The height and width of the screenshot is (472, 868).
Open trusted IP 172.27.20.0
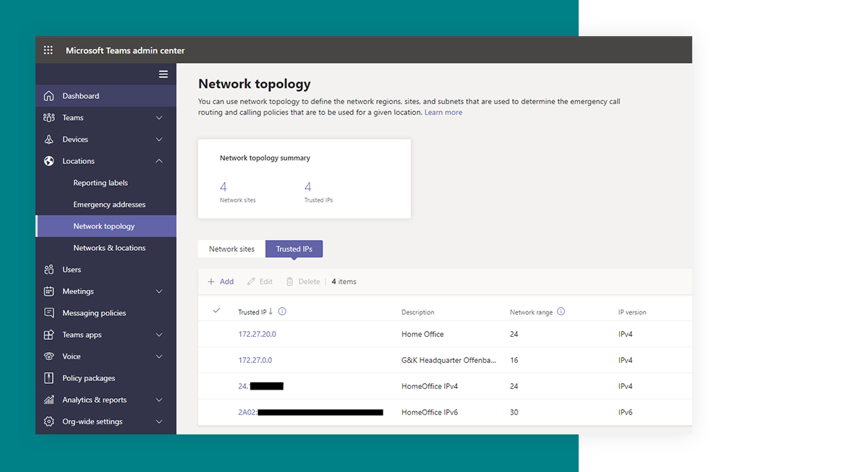click(258, 334)
